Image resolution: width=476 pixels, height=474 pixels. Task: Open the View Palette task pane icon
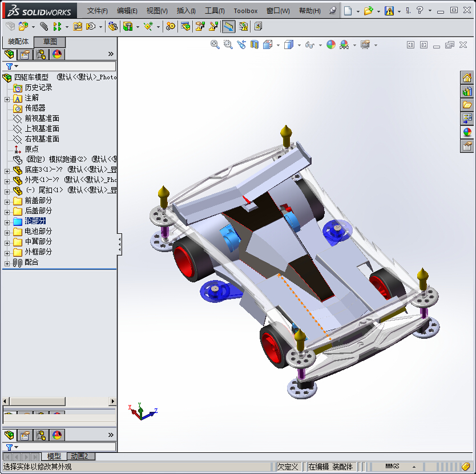pyautogui.click(x=467, y=118)
